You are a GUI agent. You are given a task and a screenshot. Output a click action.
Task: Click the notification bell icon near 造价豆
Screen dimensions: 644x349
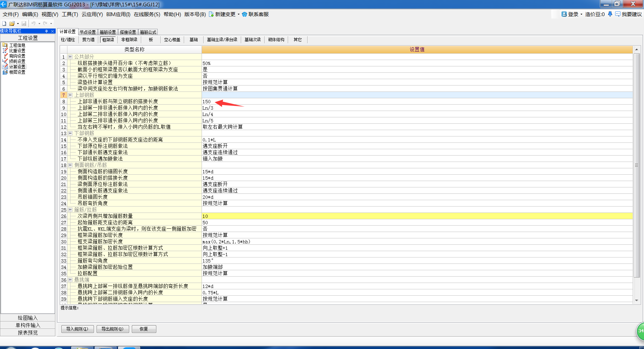click(610, 14)
